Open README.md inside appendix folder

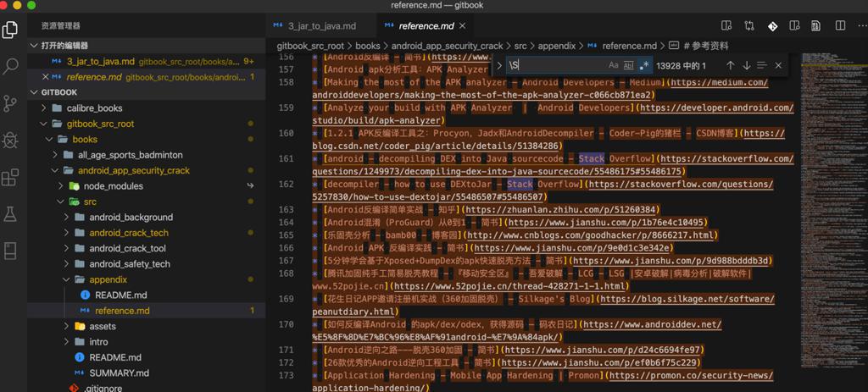coord(147,295)
